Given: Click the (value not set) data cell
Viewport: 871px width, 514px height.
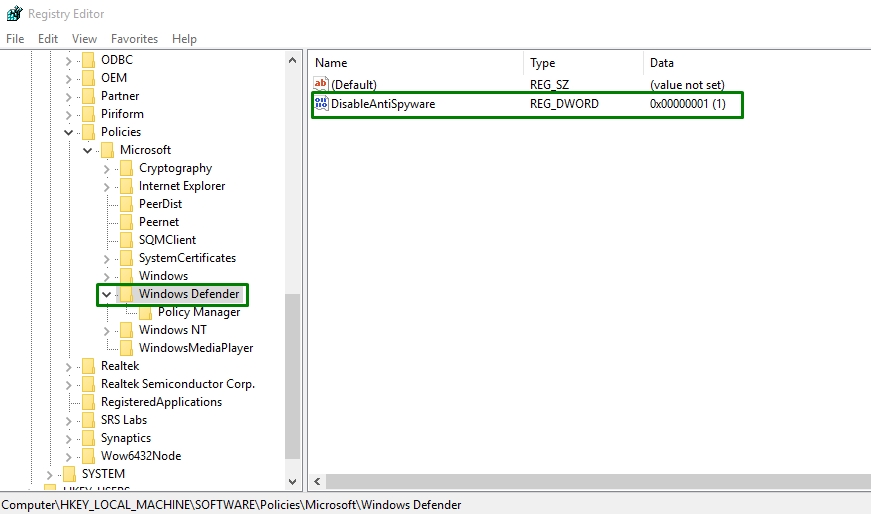Looking at the screenshot, I should click(687, 84).
